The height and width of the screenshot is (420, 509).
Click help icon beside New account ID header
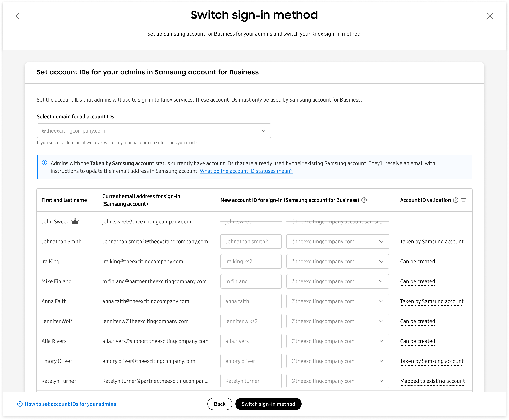pyautogui.click(x=364, y=200)
